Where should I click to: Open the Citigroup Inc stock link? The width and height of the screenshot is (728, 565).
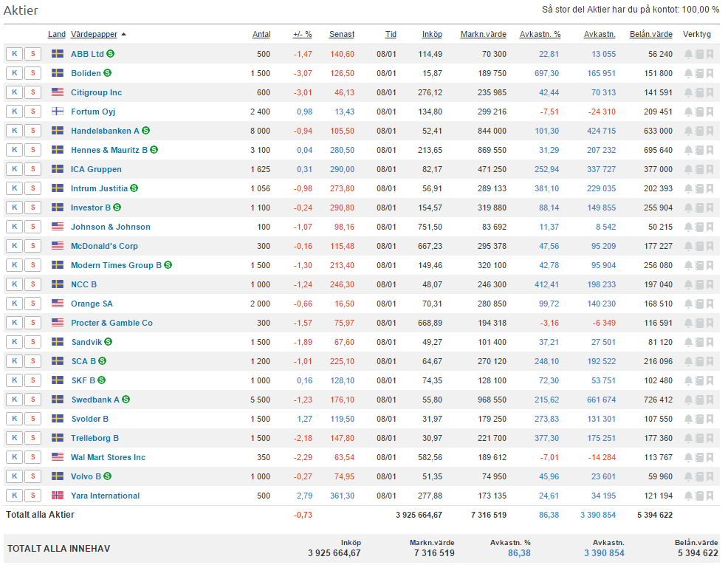pyautogui.click(x=96, y=92)
